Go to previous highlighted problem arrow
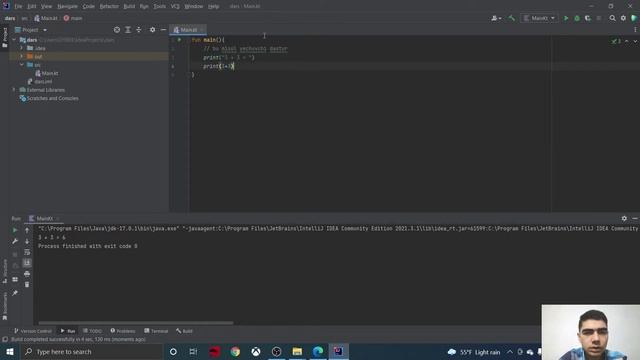 coord(627,41)
